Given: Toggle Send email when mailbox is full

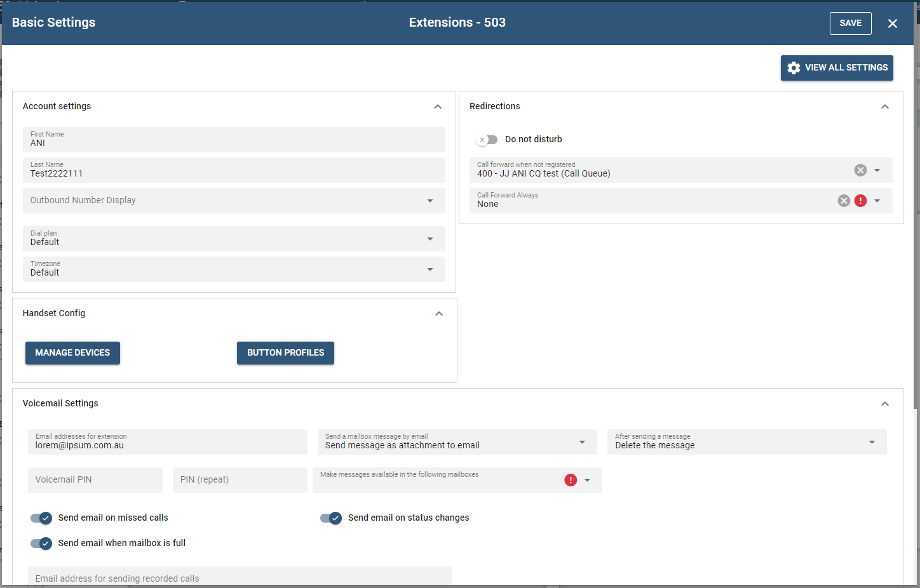Looking at the screenshot, I should pos(41,544).
